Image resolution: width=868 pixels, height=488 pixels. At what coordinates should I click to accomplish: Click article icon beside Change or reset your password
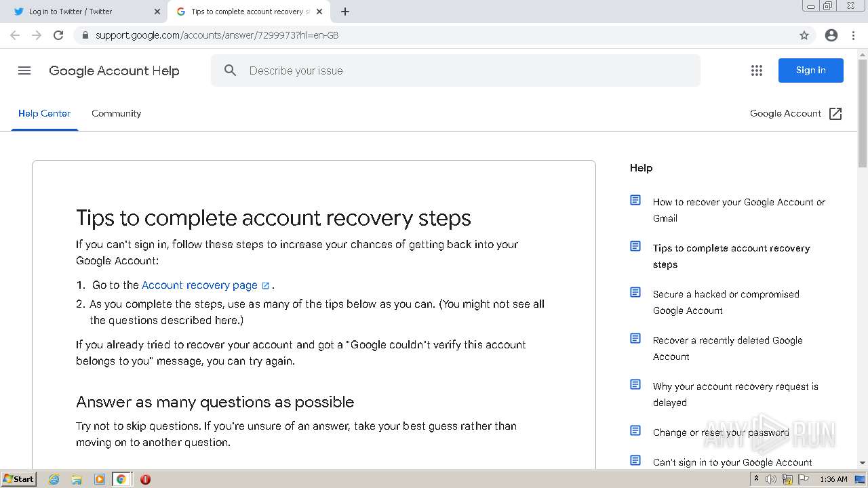point(635,430)
